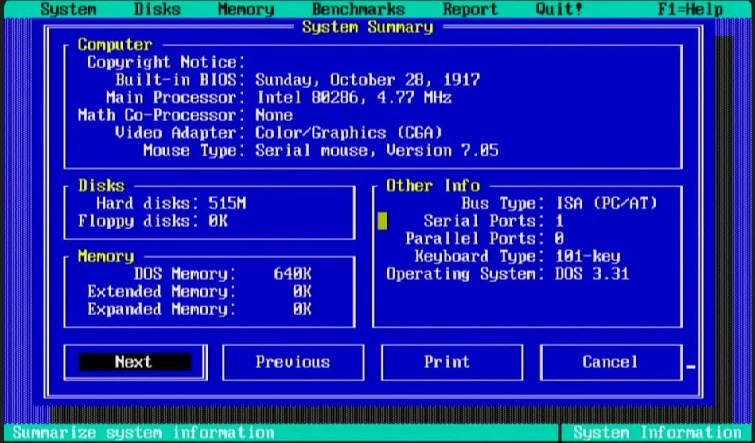Click the 'DOS 3.31' operating system value
Viewport: 755px width, 443px height.
point(592,274)
